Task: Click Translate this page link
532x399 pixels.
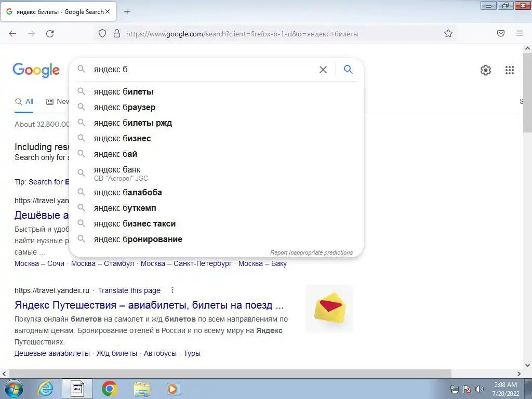Action: click(x=129, y=290)
